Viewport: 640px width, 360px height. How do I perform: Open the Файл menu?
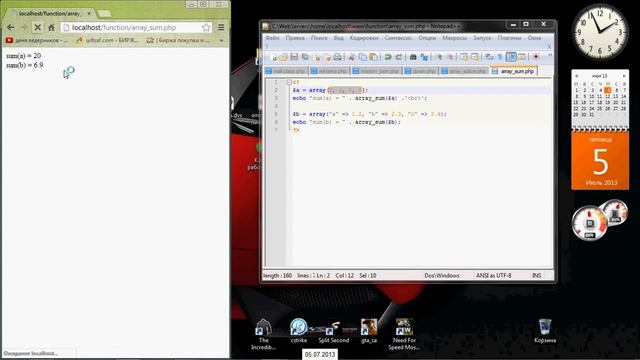click(272, 38)
